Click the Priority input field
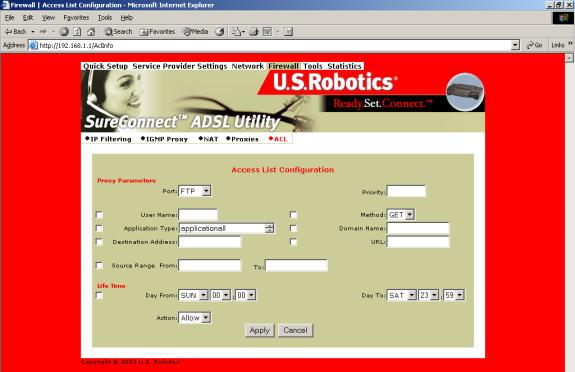 coord(406,191)
